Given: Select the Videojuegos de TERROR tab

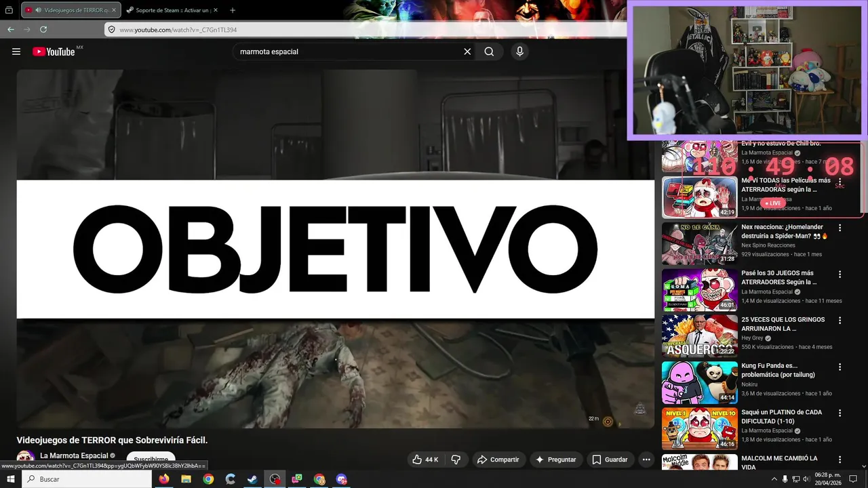Looking at the screenshot, I should click(x=71, y=10).
